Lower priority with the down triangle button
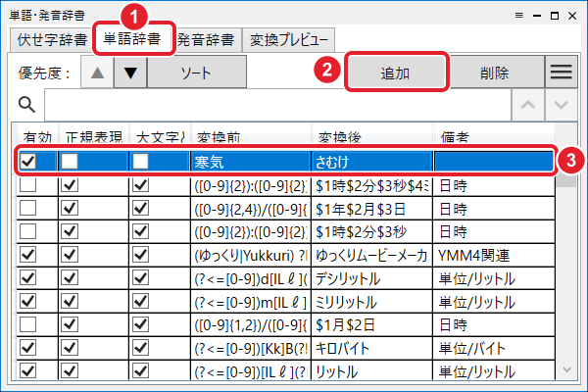Image resolution: width=588 pixels, height=392 pixels. click(x=130, y=73)
